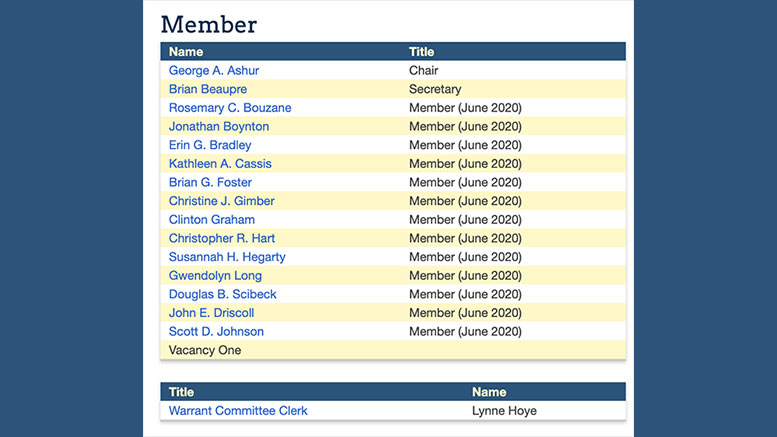
Task: Click the Name header in the members table
Action: pos(186,52)
